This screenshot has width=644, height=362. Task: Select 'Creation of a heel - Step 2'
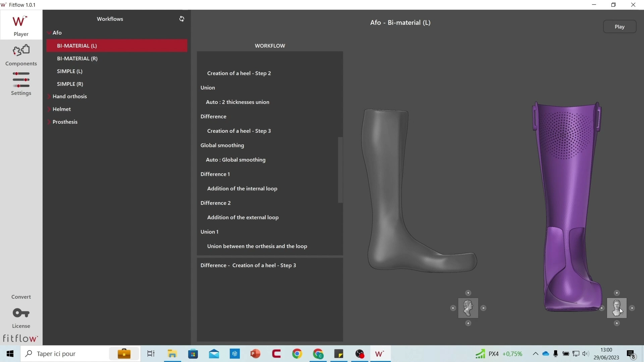click(x=239, y=73)
